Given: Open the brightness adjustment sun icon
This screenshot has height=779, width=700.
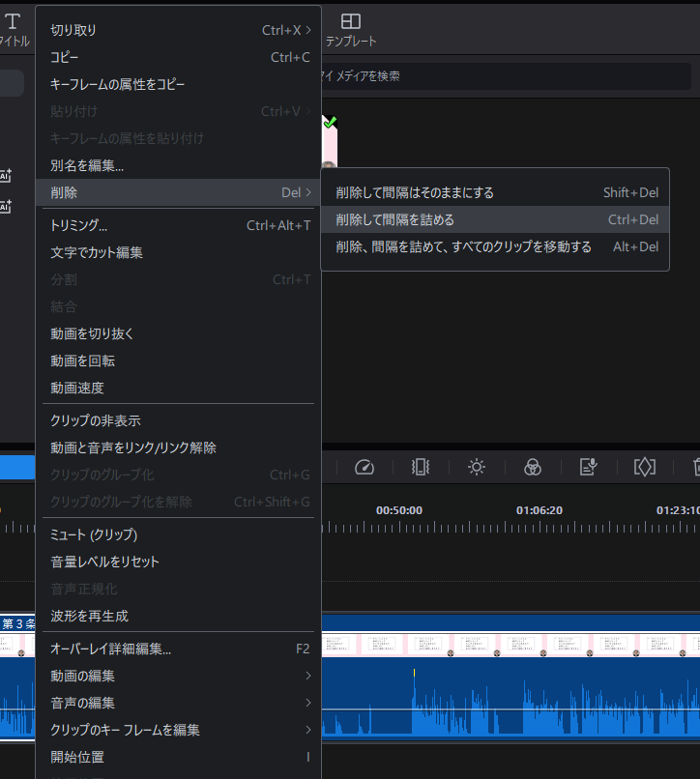Looking at the screenshot, I should (x=476, y=467).
